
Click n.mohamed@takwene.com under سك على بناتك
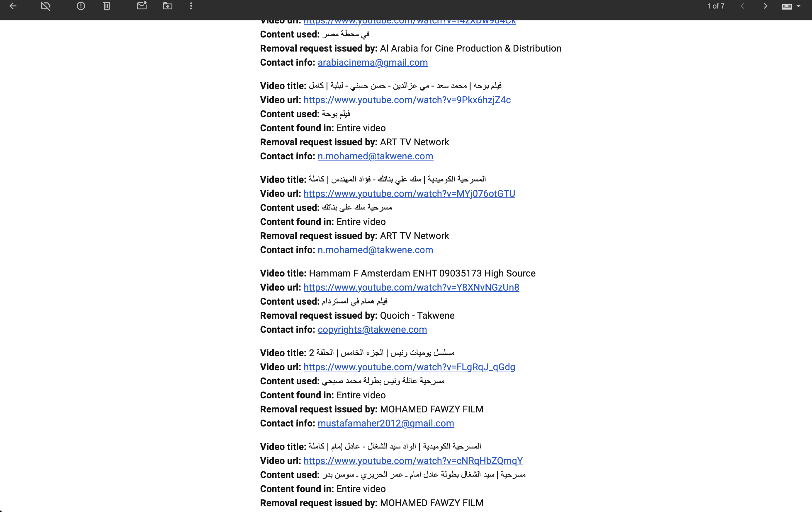tap(375, 250)
